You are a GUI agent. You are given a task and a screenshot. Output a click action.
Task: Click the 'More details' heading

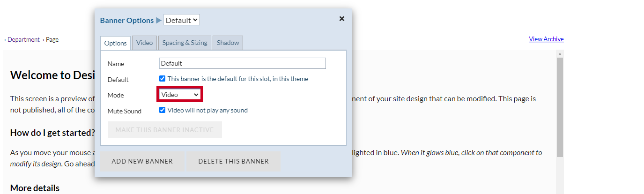pyautogui.click(x=35, y=188)
